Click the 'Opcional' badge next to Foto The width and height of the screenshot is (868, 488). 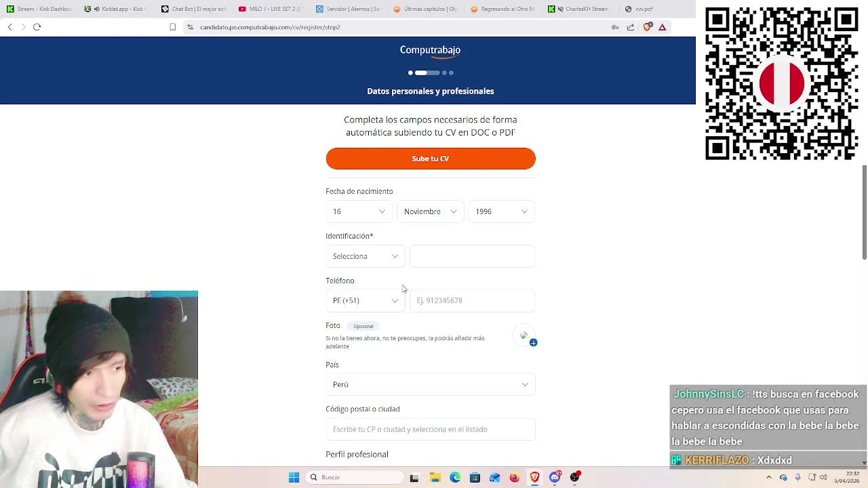363,326
